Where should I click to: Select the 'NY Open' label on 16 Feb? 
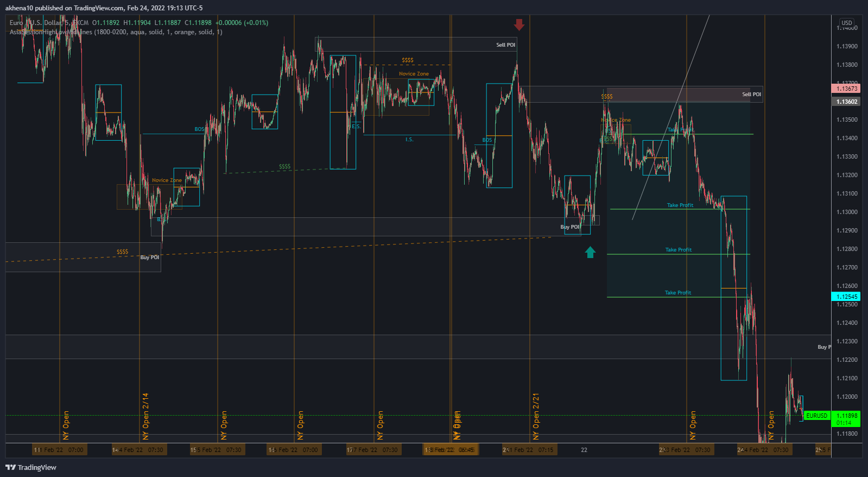tap(300, 425)
